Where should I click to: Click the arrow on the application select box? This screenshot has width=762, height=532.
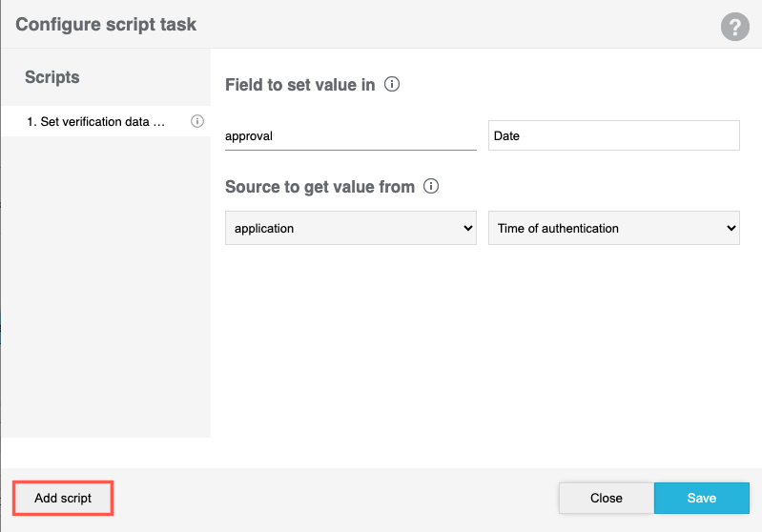[x=467, y=229]
